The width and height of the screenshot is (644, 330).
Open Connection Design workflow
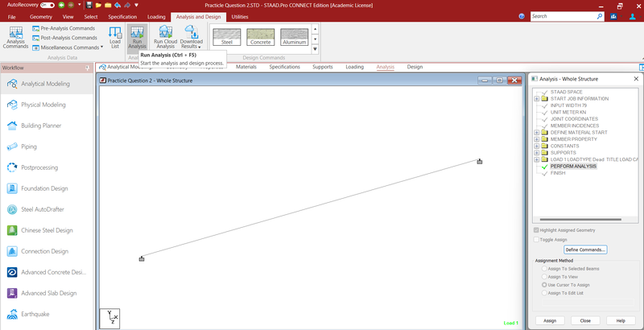[47, 251]
